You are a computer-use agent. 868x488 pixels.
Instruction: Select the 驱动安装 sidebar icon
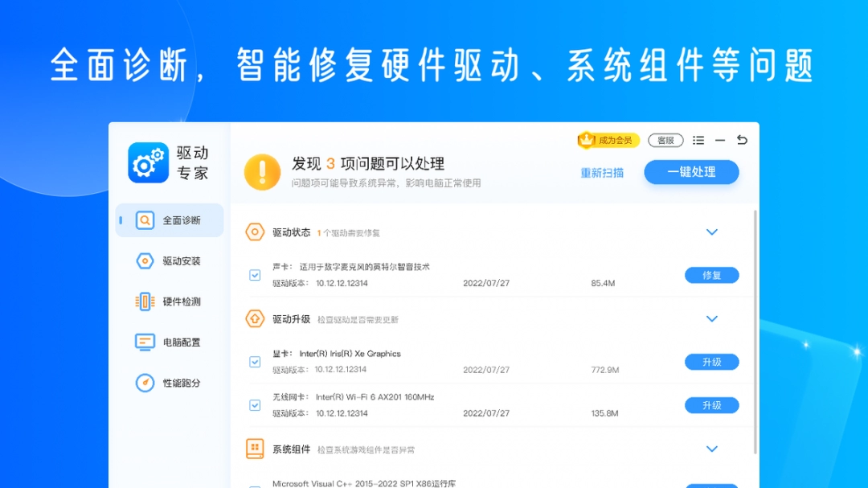169,260
